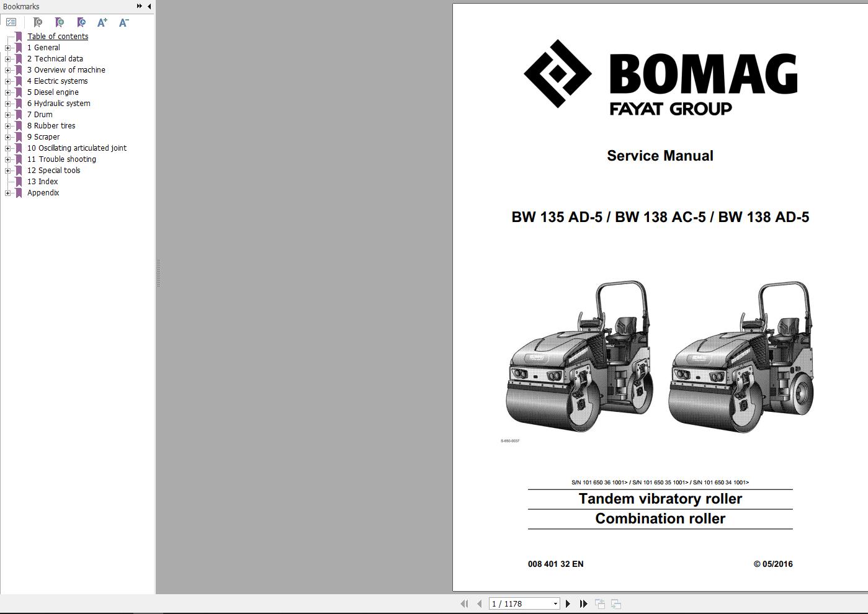Expand the '5 Diesel engine' bookmark
The height and width of the screenshot is (614, 868).
(7, 92)
